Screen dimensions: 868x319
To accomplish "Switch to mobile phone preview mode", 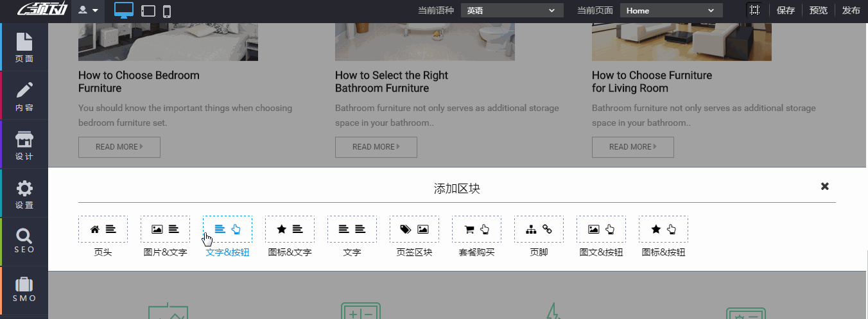I will 167,11.
